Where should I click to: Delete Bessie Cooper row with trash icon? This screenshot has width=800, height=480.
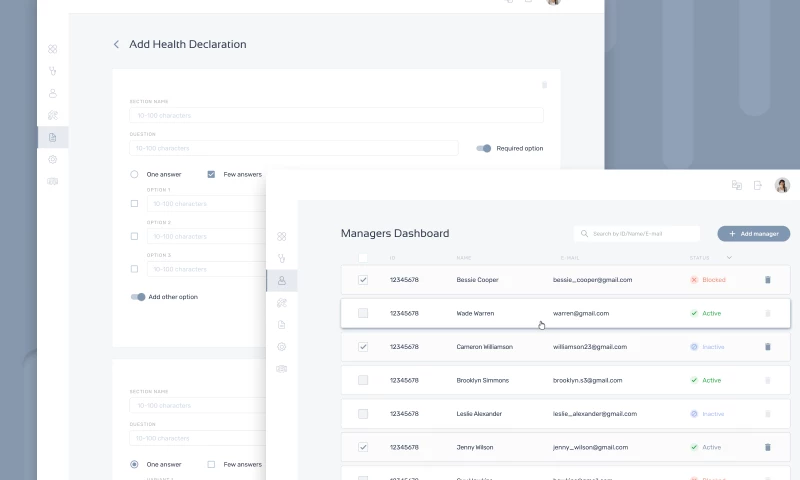coord(768,280)
